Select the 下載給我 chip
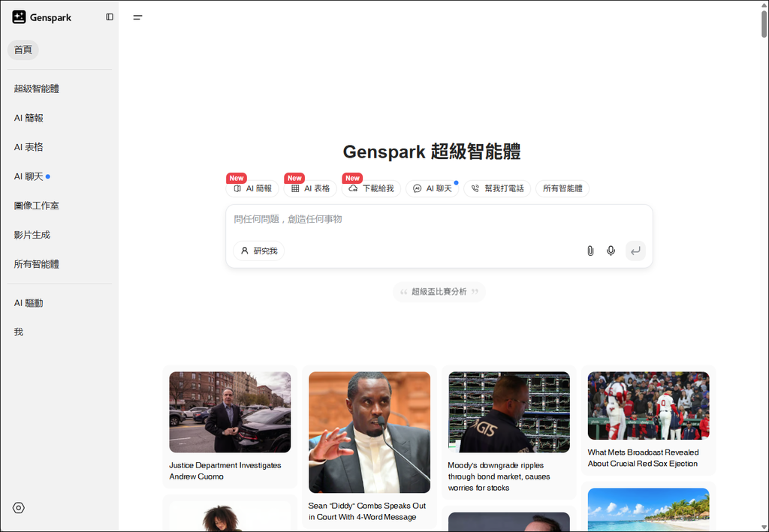The image size is (769, 532). click(x=371, y=188)
